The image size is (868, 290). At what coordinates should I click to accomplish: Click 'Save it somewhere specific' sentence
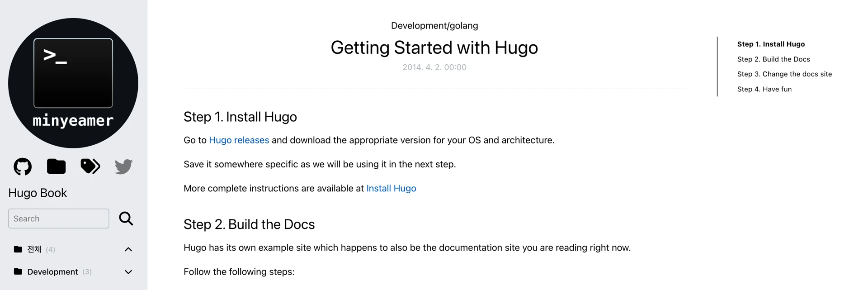click(x=320, y=164)
